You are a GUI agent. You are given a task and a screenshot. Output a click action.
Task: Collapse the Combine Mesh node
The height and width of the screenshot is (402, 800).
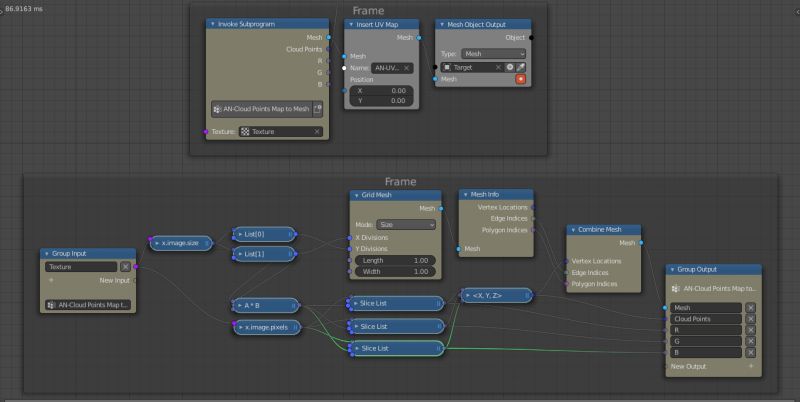pyautogui.click(x=573, y=230)
